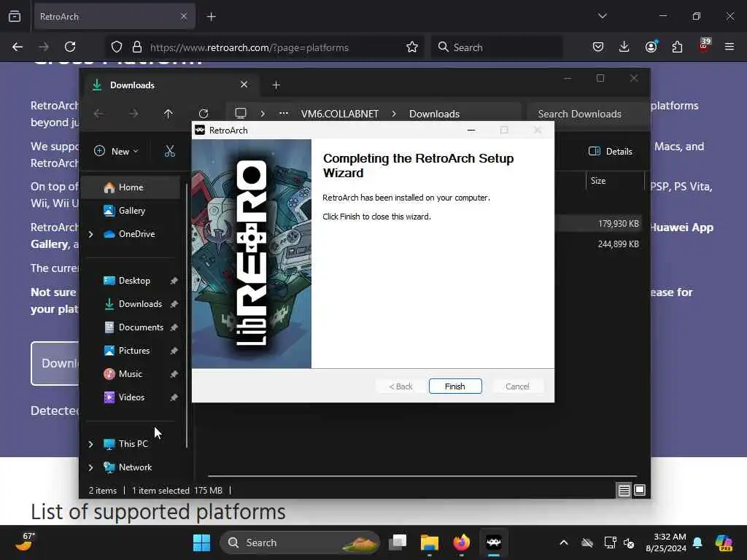
Task: Click Downloads breadcrumb segment
Action: click(434, 114)
